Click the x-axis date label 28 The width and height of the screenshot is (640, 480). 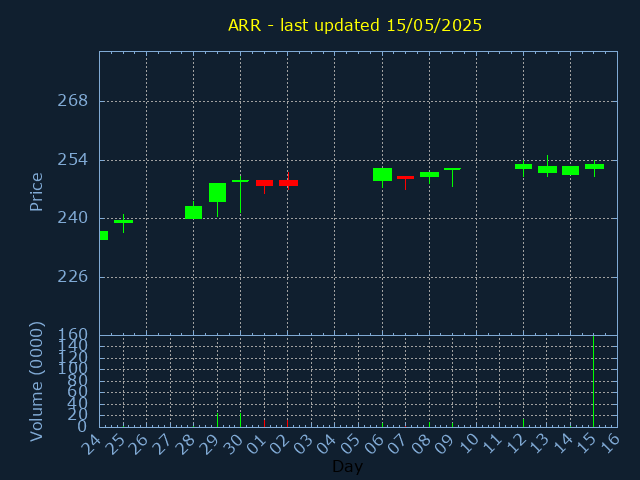(x=186, y=443)
